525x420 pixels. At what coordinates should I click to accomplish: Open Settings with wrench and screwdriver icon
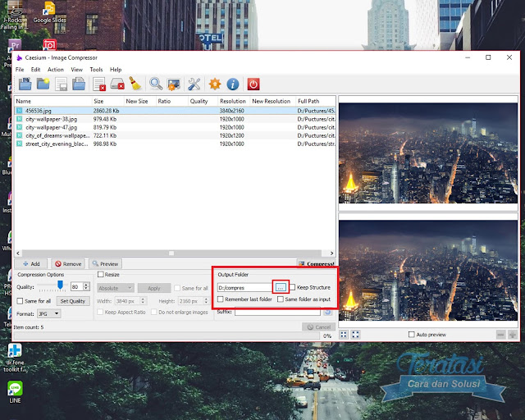(x=194, y=84)
